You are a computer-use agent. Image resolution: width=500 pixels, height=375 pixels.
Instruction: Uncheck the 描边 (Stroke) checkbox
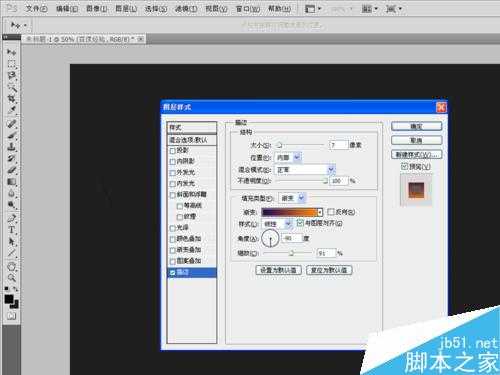point(173,273)
